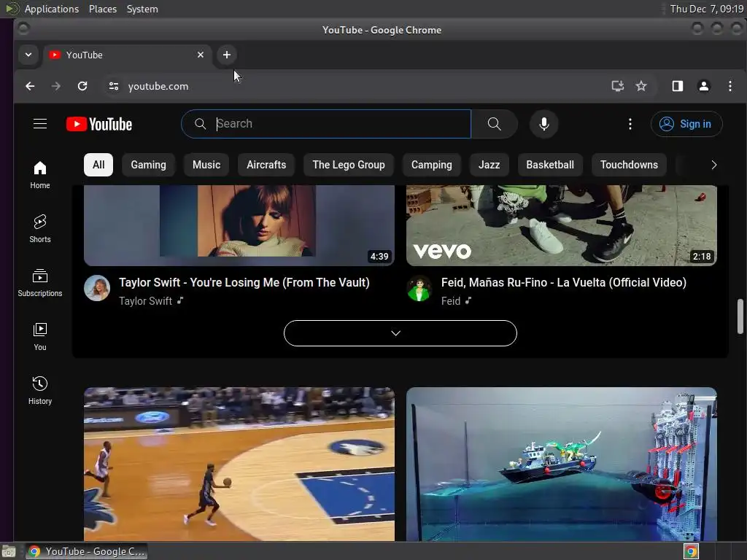Open a new tab with plus button
The height and width of the screenshot is (560, 747).
(x=227, y=55)
